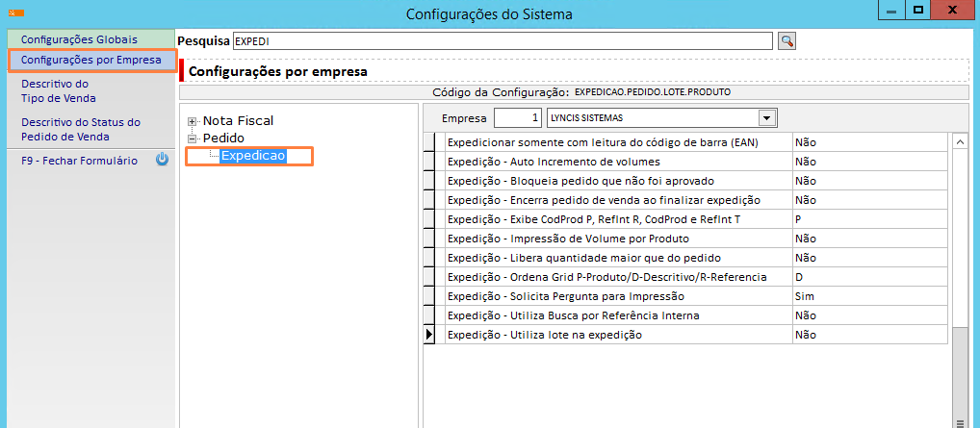This screenshot has height=428, width=980.
Task: Click F9 - Fechar Formulário
Action: 79,161
